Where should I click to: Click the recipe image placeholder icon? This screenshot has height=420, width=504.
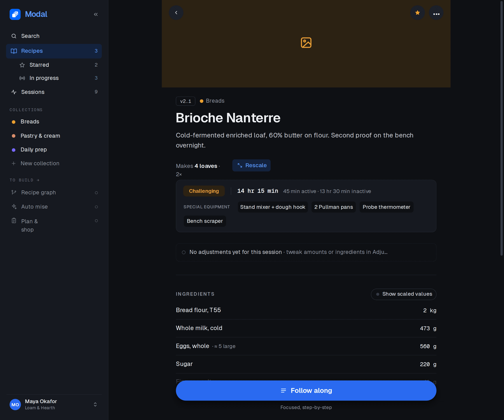[306, 43]
